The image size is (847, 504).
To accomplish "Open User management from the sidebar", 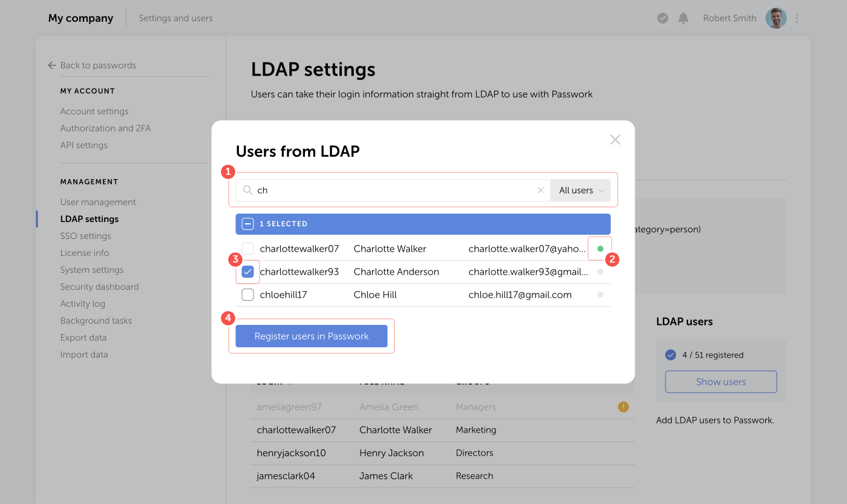I will pos(97,201).
